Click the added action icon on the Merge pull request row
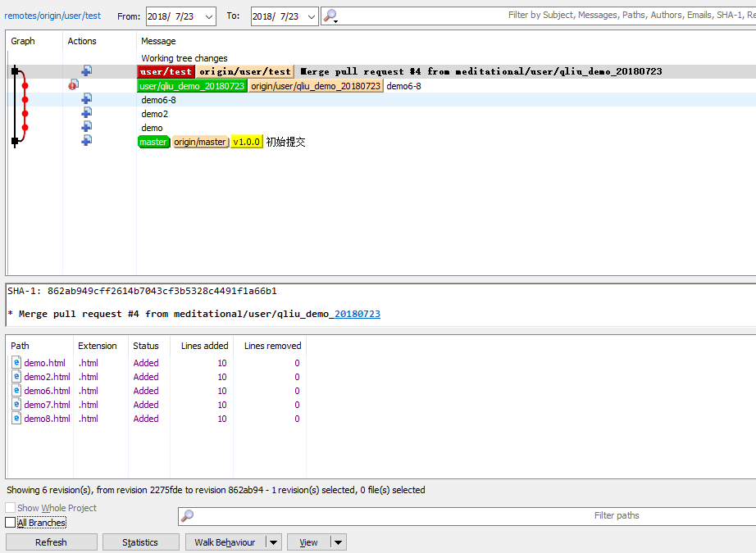The width and height of the screenshot is (756, 553). [x=86, y=71]
